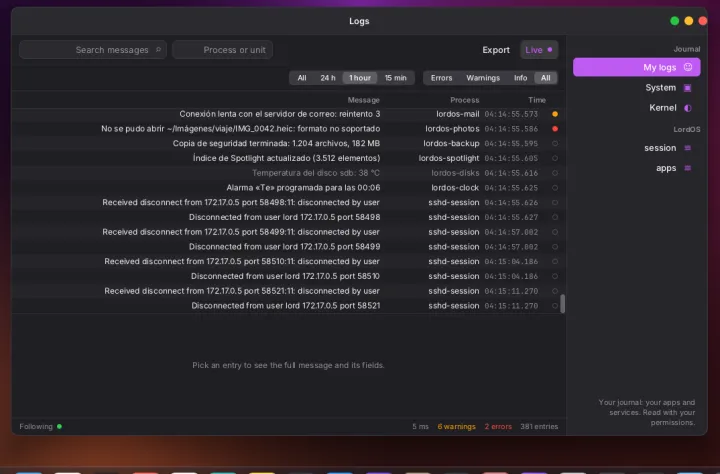Click the apps unit icon

[x=687, y=168]
